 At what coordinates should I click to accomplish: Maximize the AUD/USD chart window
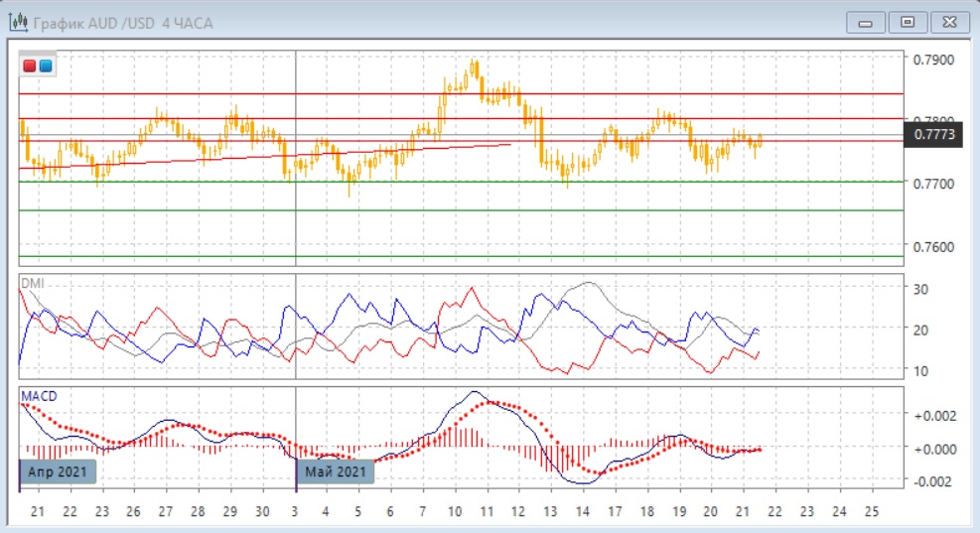[907, 22]
